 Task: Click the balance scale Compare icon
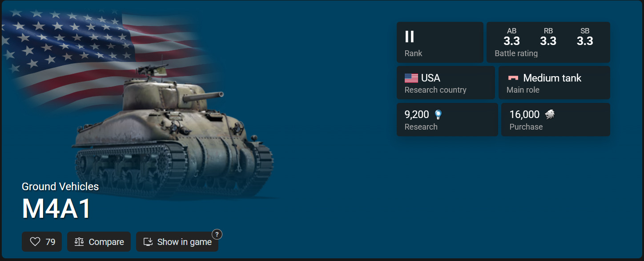click(79, 242)
